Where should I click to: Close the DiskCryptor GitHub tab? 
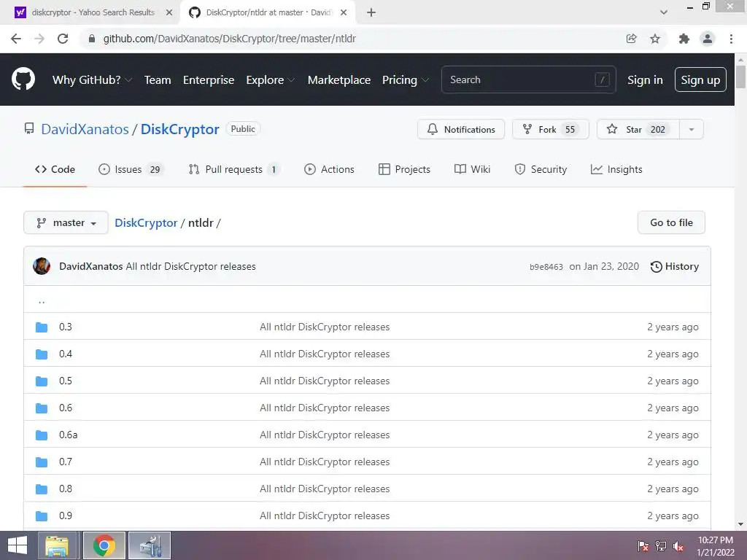(344, 12)
